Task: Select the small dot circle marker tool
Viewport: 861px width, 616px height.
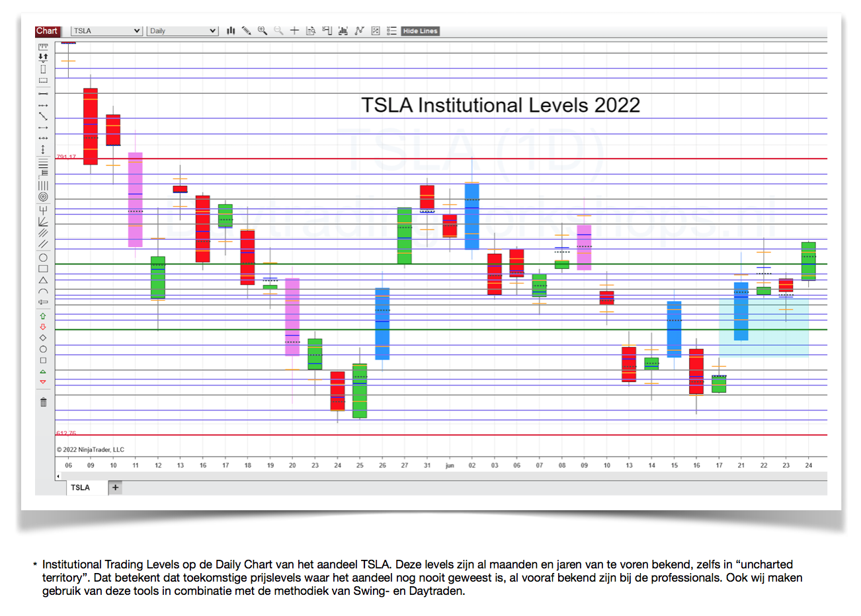Action: point(43,349)
